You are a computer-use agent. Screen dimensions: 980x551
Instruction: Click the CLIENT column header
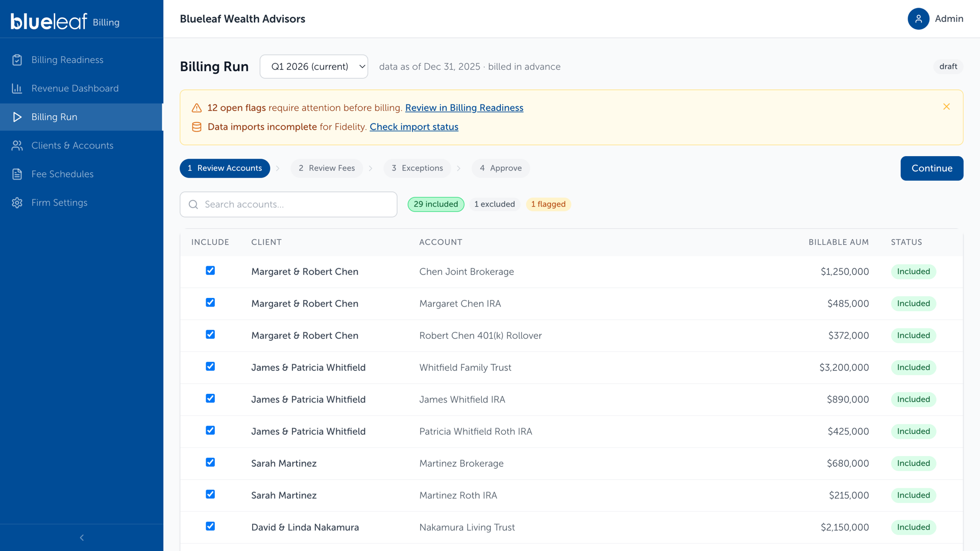(x=266, y=242)
